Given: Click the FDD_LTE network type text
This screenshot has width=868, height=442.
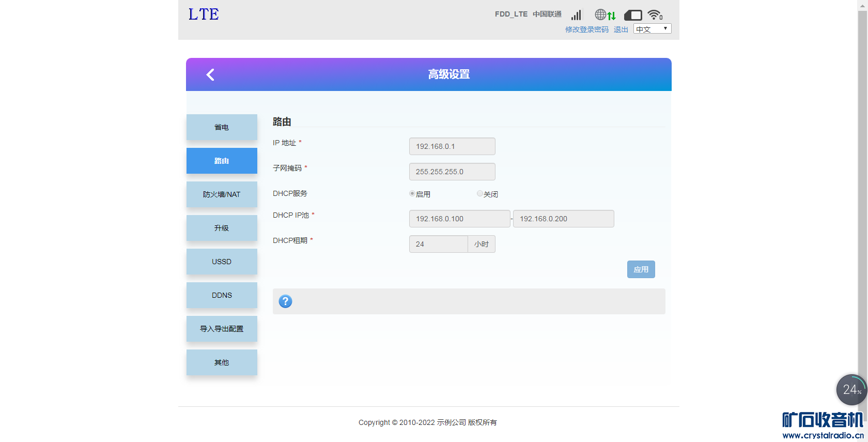Looking at the screenshot, I should coord(511,14).
